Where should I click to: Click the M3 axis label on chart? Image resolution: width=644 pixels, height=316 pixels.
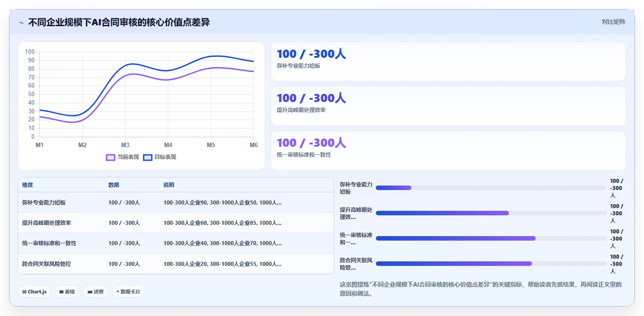point(125,145)
